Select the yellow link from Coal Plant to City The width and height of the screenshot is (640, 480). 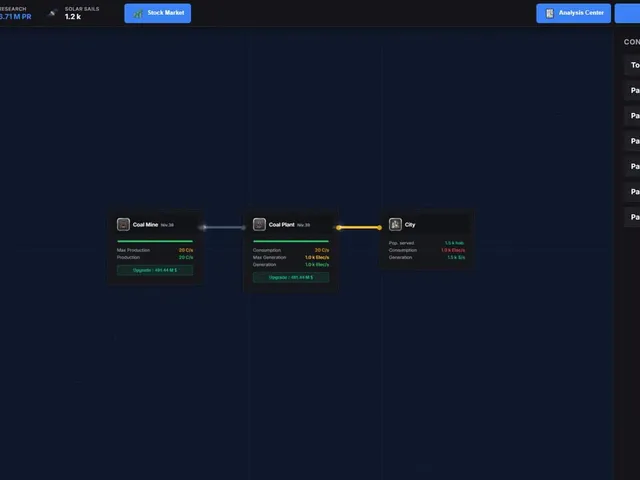[359, 227]
